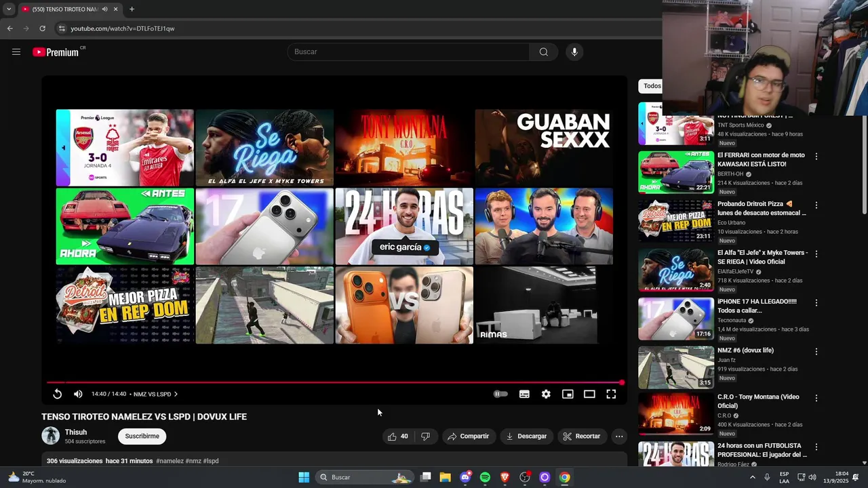The height and width of the screenshot is (488, 868).
Task: Toggle theater mode view
Action: pos(589,394)
